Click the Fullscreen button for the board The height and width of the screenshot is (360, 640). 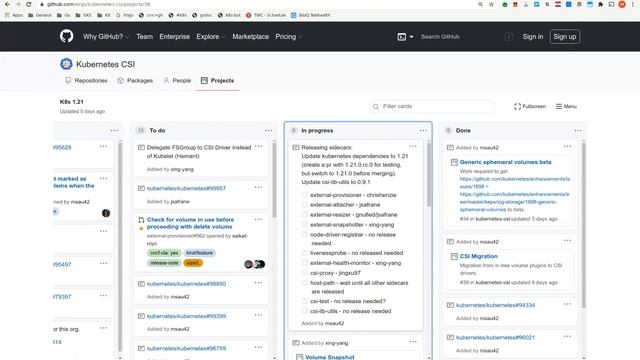coord(530,107)
